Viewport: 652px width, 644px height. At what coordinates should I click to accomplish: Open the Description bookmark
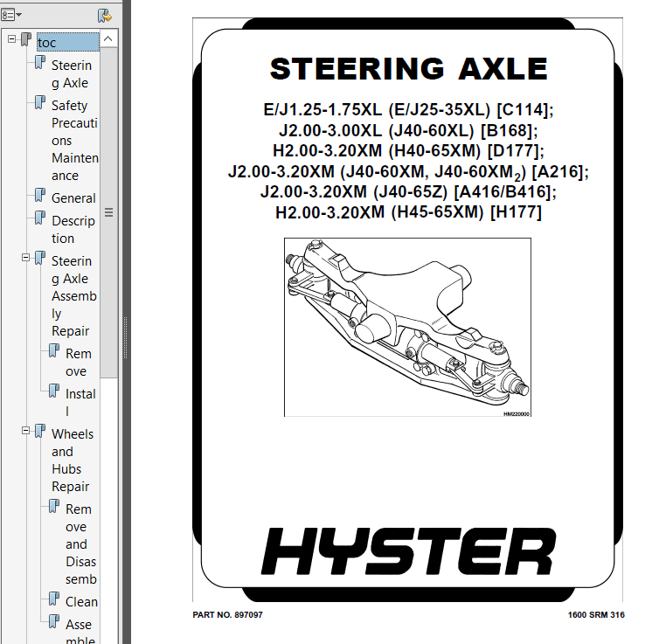73,230
